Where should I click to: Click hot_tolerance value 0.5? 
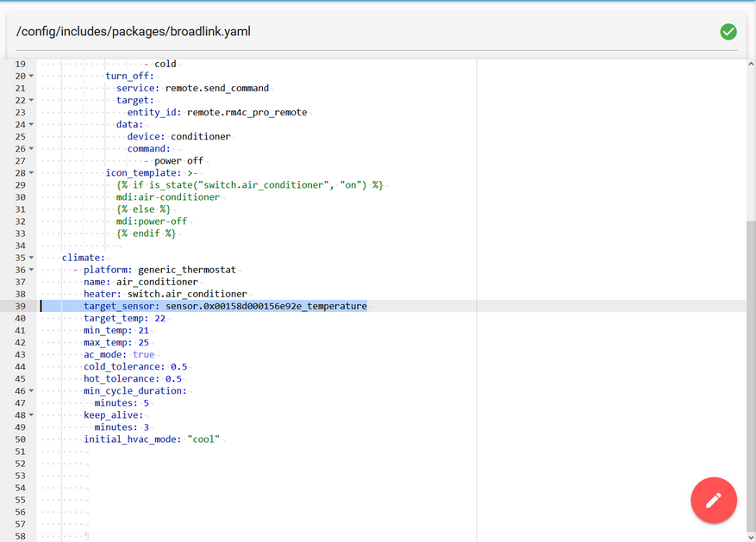click(x=173, y=378)
